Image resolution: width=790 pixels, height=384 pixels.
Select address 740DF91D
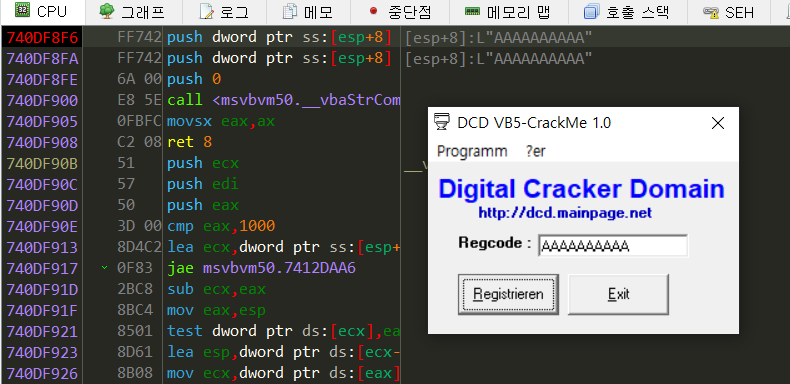coord(42,289)
